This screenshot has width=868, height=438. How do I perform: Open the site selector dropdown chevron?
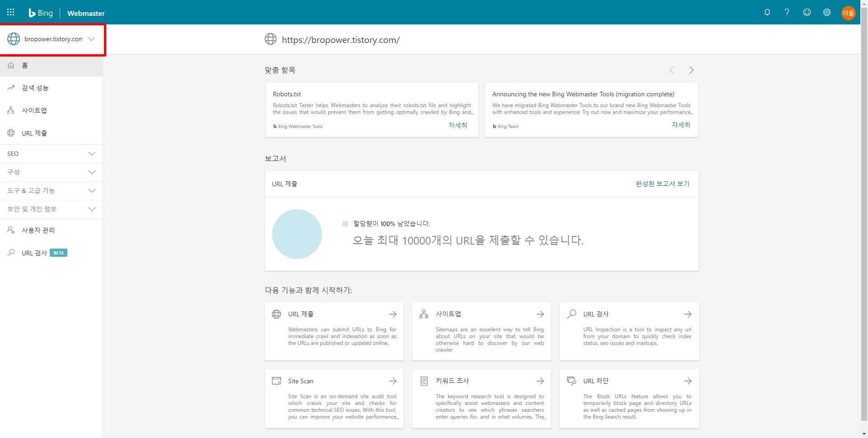click(91, 39)
